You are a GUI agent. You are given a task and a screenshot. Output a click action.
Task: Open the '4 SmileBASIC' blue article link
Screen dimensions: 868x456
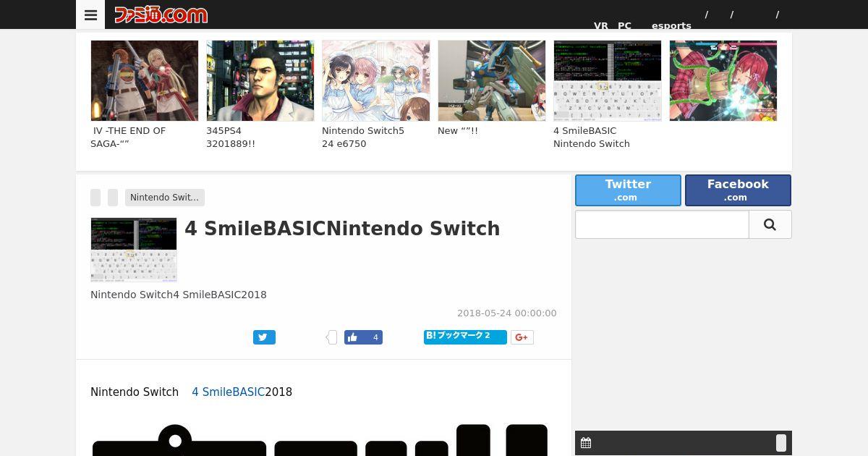(228, 392)
